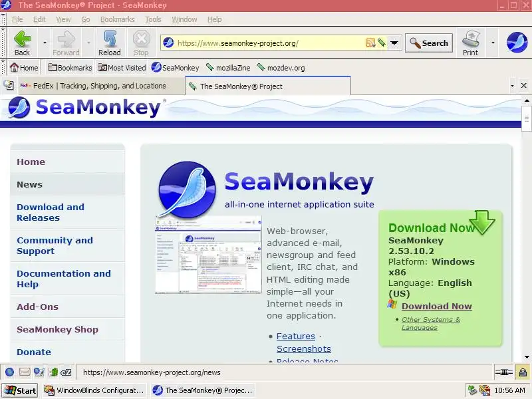Select The SeaMonkey Project tab

(x=268, y=86)
